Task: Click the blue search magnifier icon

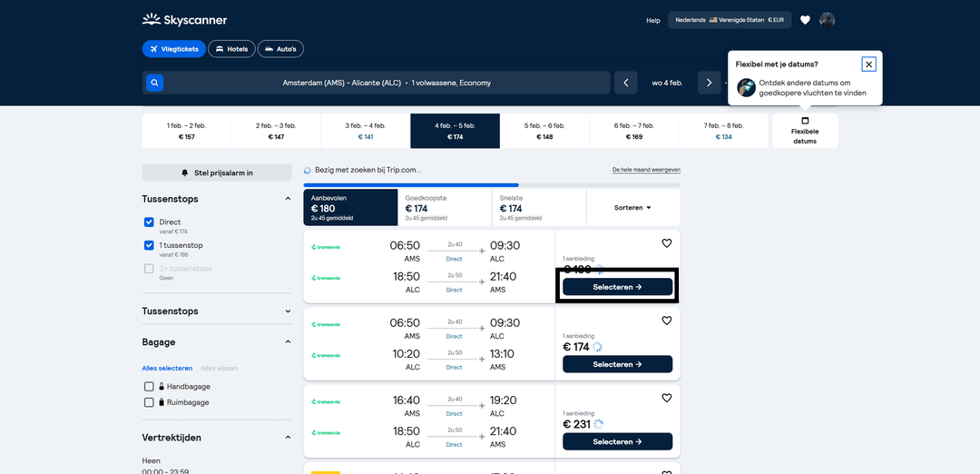Action: pyautogui.click(x=155, y=83)
